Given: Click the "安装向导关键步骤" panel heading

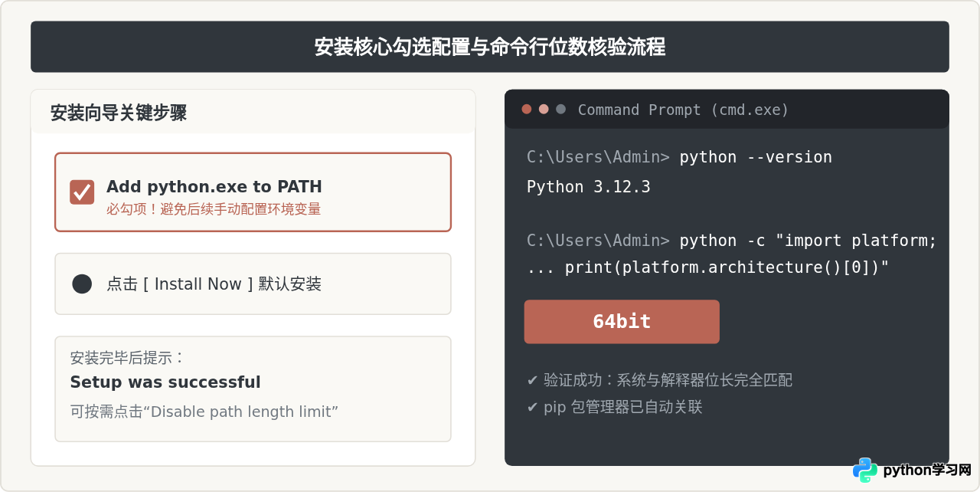Looking at the screenshot, I should click(x=119, y=113).
